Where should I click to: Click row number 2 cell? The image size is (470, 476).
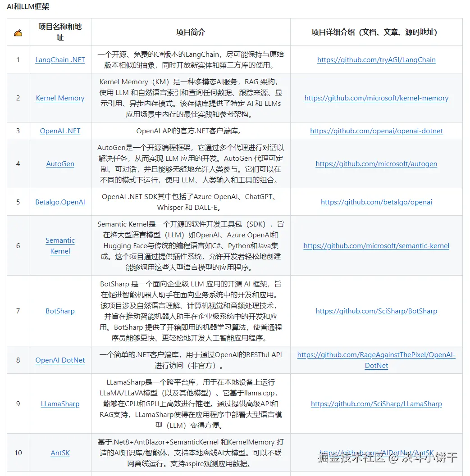click(x=18, y=98)
